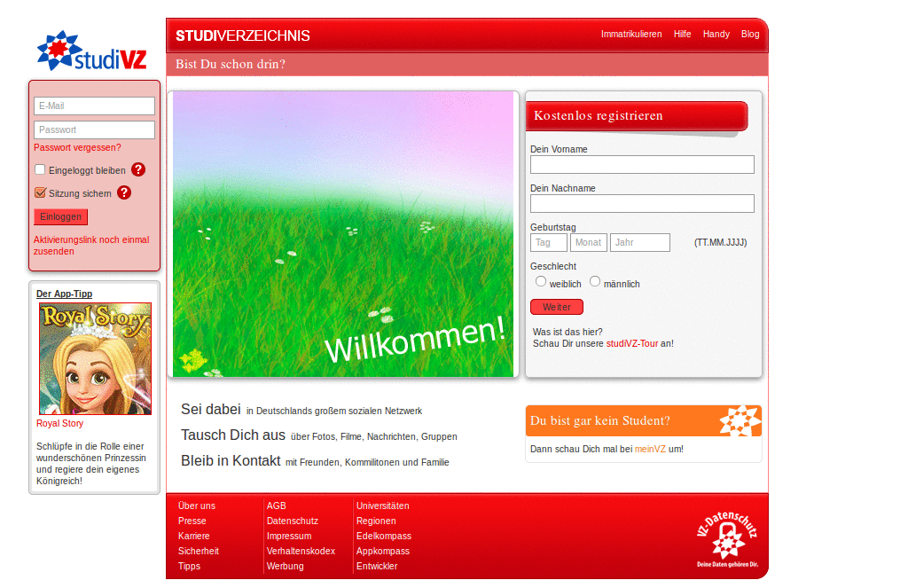Click the Du bist gar kein Student? banner
The image size is (908, 588).
click(644, 420)
